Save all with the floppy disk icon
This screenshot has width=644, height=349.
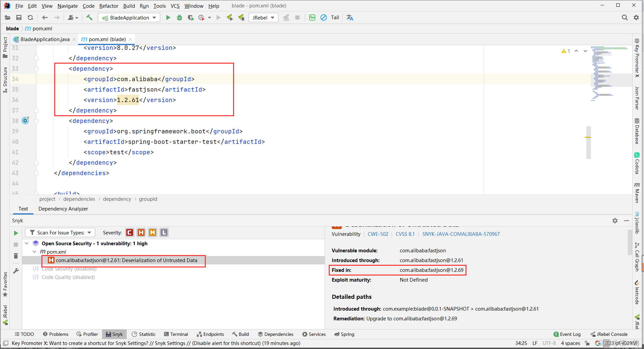(19, 18)
